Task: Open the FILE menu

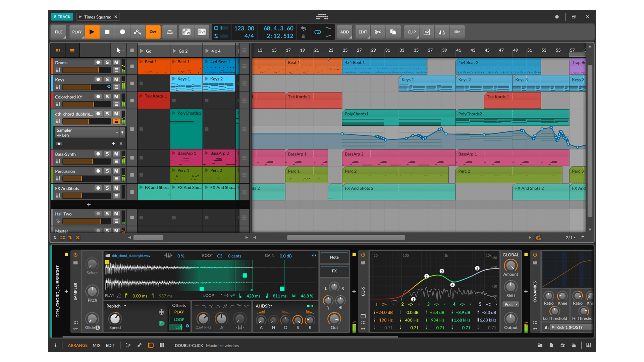Action: pos(58,32)
